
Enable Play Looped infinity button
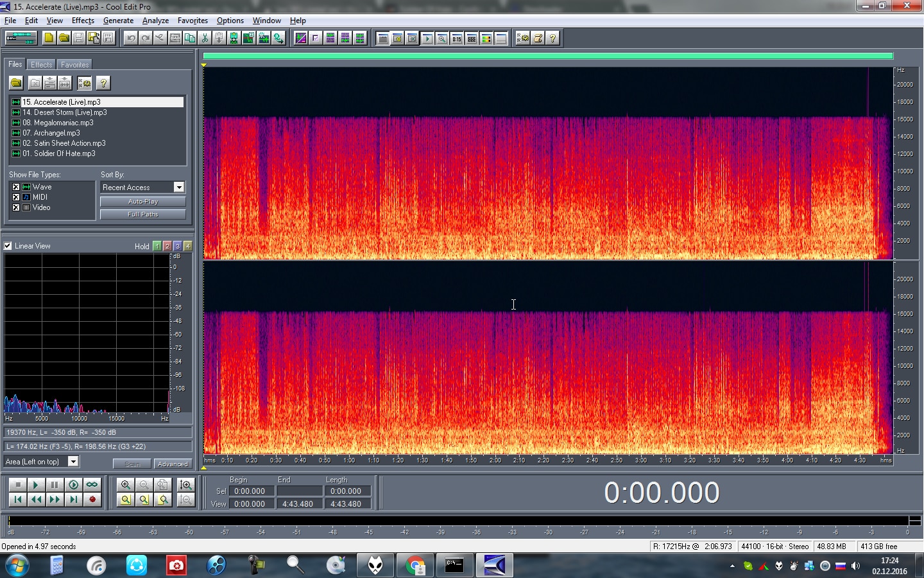(x=92, y=485)
